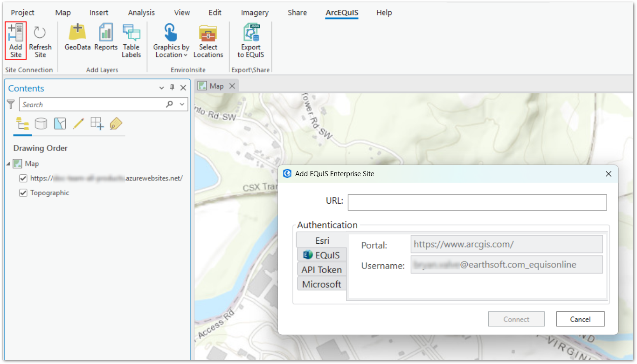Close the Add EQuIS Enterprise Site dialog
The width and height of the screenshot is (637, 364).
(608, 174)
